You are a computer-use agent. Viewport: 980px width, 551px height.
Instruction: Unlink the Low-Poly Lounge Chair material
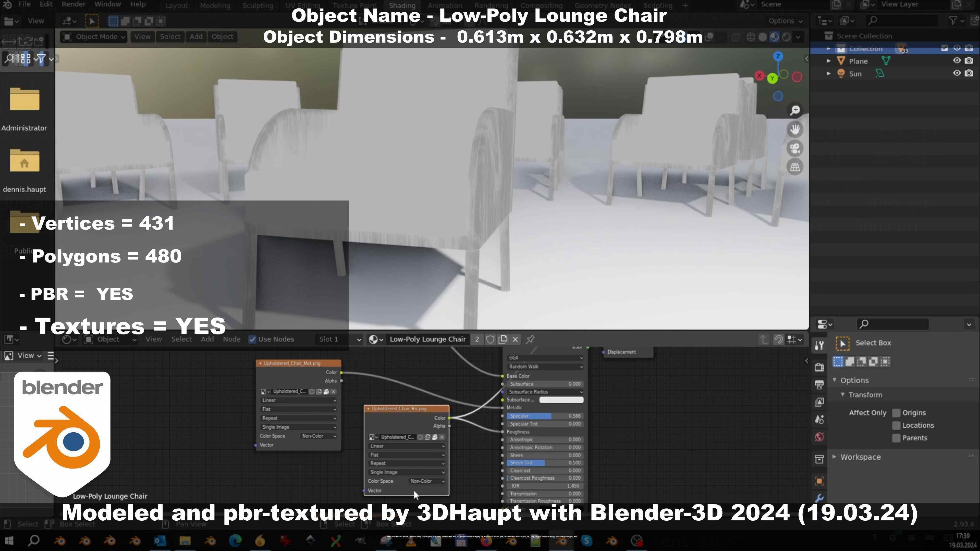(x=515, y=339)
